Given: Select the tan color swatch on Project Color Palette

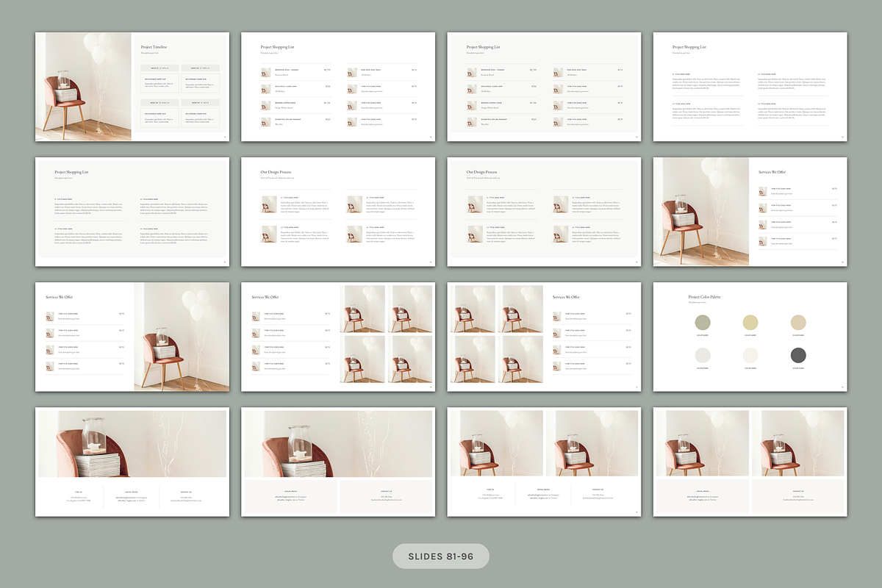Looking at the screenshot, I should pos(799,322).
